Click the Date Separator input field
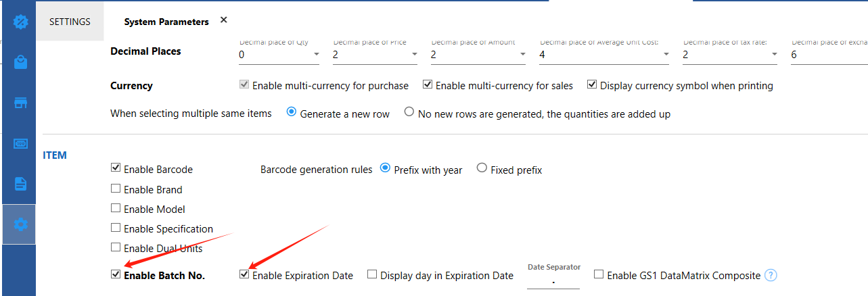 553,281
